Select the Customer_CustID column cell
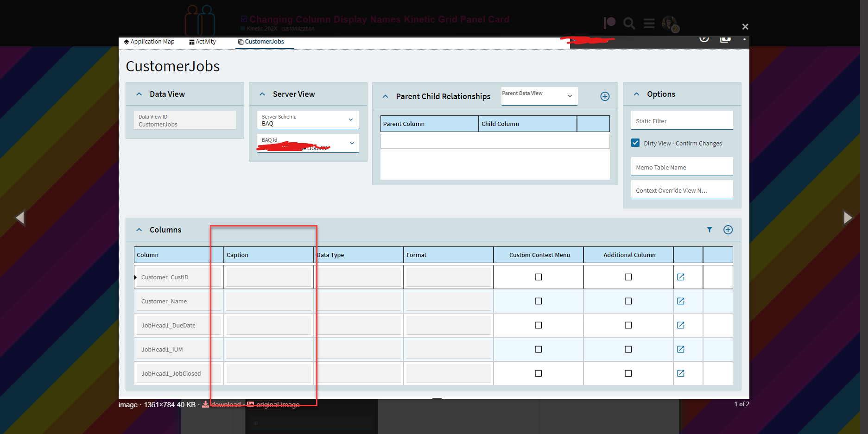This screenshot has width=868, height=434. (x=179, y=277)
